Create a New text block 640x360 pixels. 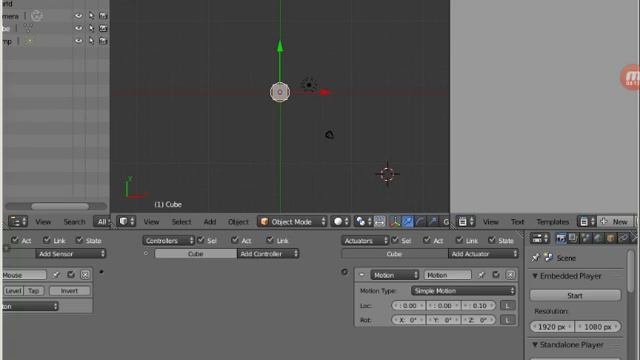pos(615,222)
